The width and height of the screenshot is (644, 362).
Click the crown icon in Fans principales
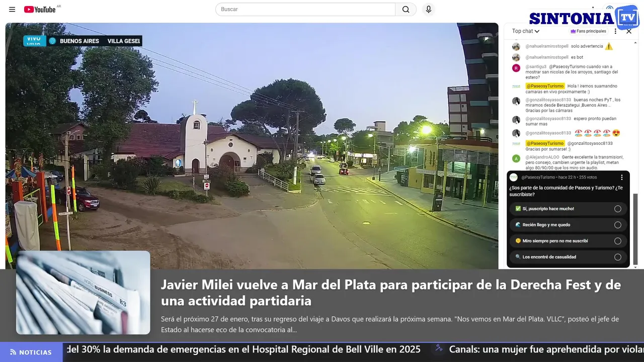click(x=573, y=31)
